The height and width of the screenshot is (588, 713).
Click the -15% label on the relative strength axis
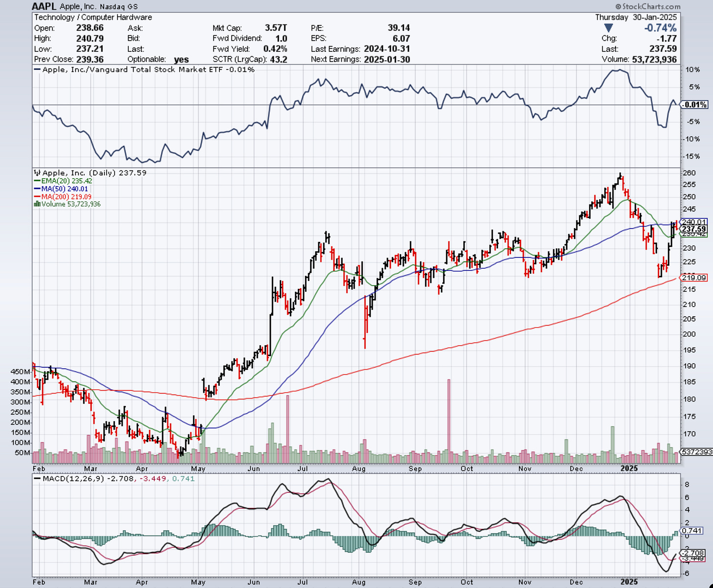click(x=691, y=157)
